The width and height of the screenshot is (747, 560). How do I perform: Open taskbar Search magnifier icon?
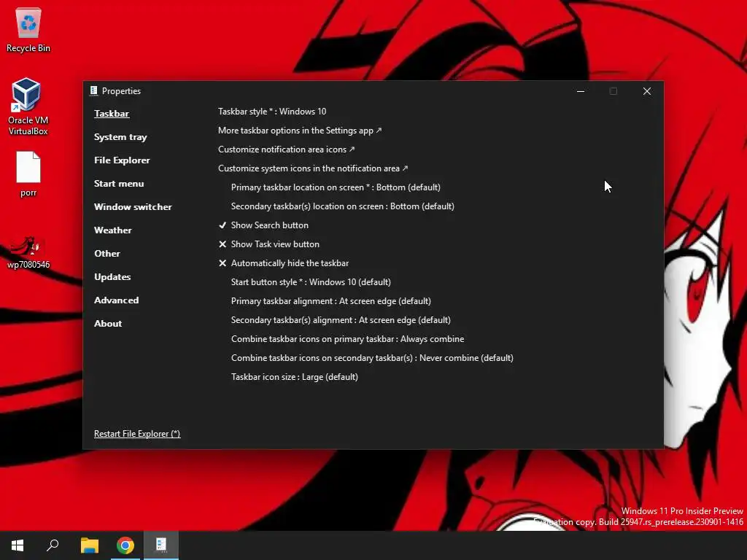click(x=53, y=545)
